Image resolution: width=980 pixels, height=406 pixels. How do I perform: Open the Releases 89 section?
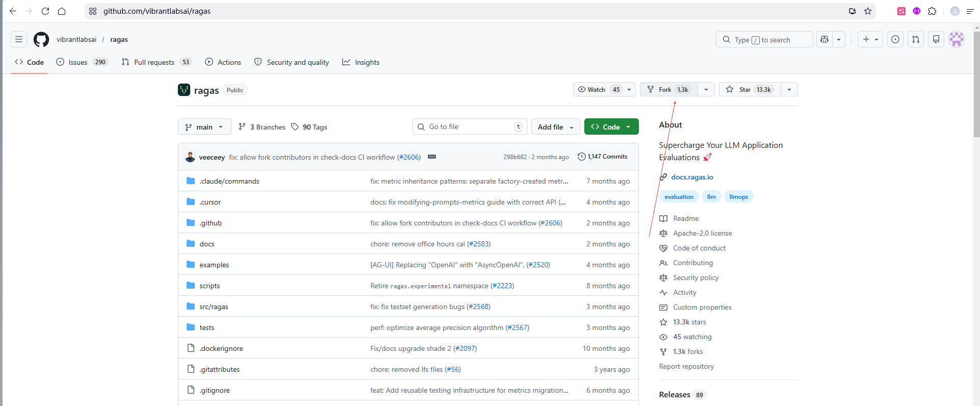[682, 394]
